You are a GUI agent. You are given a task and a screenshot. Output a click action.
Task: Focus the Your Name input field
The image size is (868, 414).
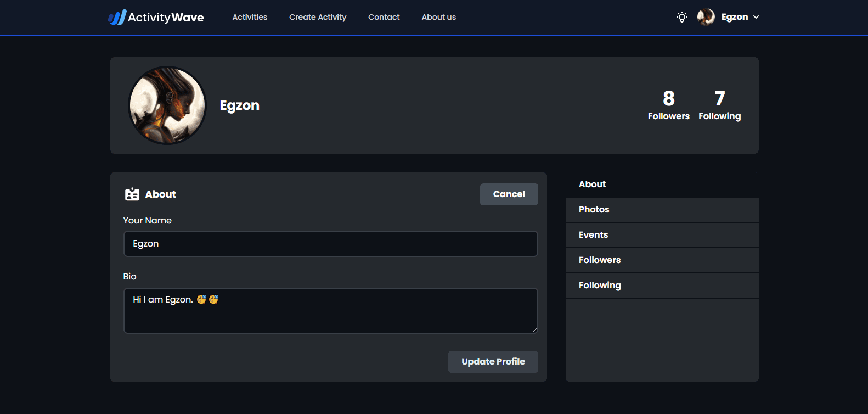click(331, 244)
